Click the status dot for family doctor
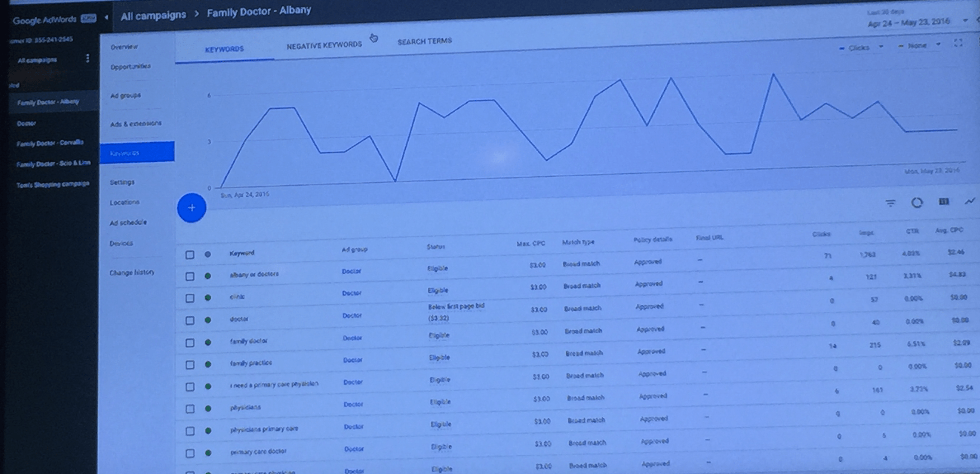 coord(208,342)
